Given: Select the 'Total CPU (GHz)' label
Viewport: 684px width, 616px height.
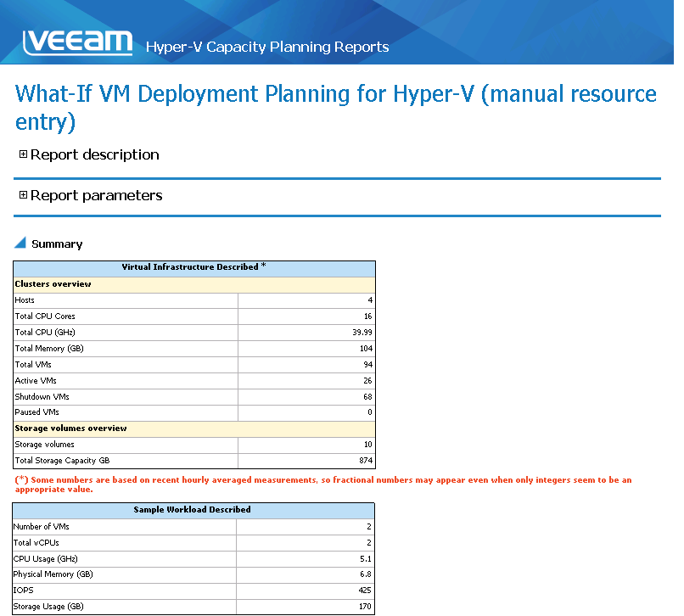Looking at the screenshot, I should (x=45, y=333).
